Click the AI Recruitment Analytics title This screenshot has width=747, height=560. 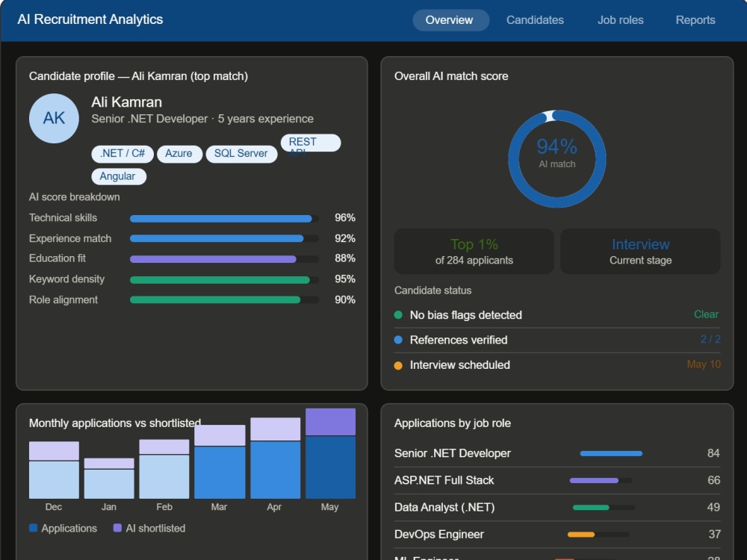pos(90,19)
